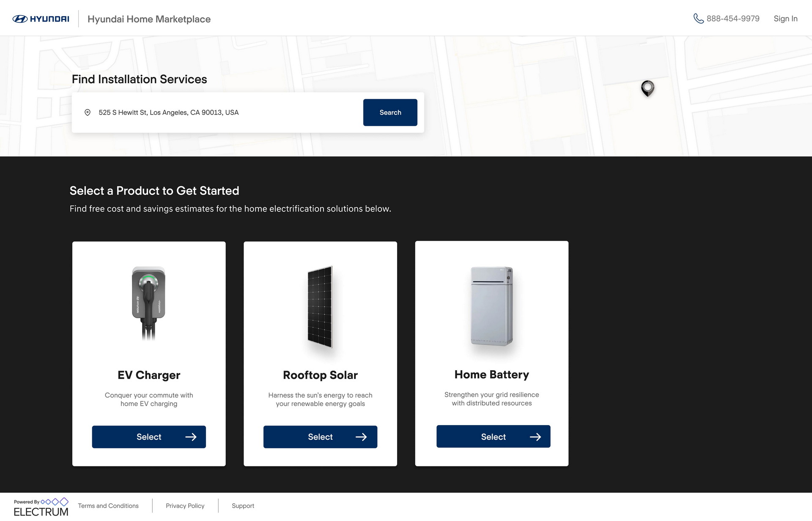Image resolution: width=812 pixels, height=521 pixels.
Task: Click the phone icon beside 888-454-9979
Action: pos(698,19)
